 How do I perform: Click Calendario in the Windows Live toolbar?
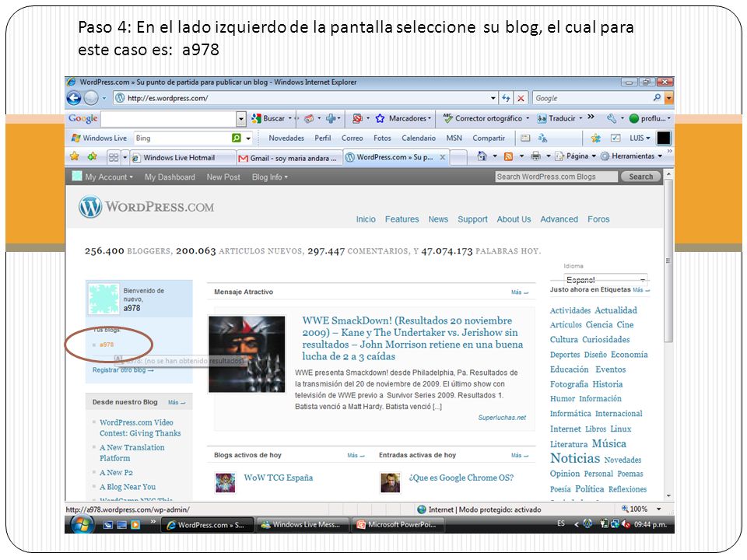(419, 138)
